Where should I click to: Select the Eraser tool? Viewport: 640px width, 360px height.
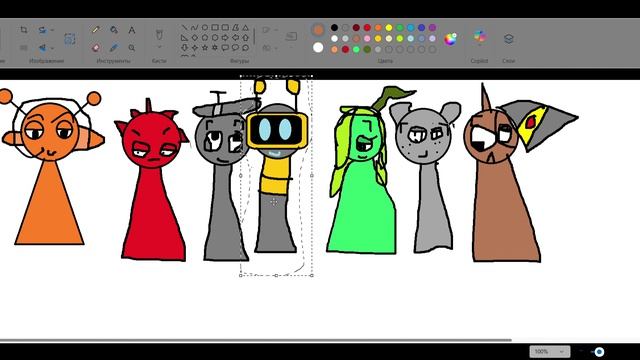click(96, 48)
